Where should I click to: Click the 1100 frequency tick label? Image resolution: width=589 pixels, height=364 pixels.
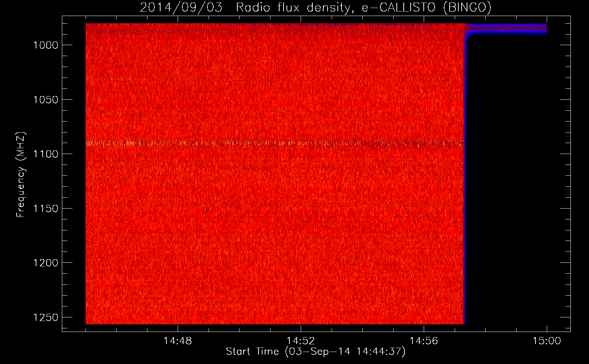[x=46, y=154]
